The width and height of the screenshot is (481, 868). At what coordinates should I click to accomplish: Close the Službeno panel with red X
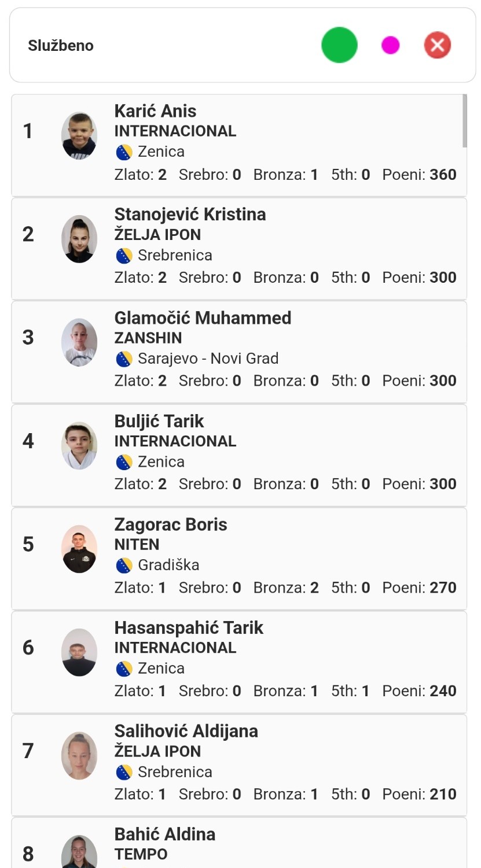pos(438,45)
